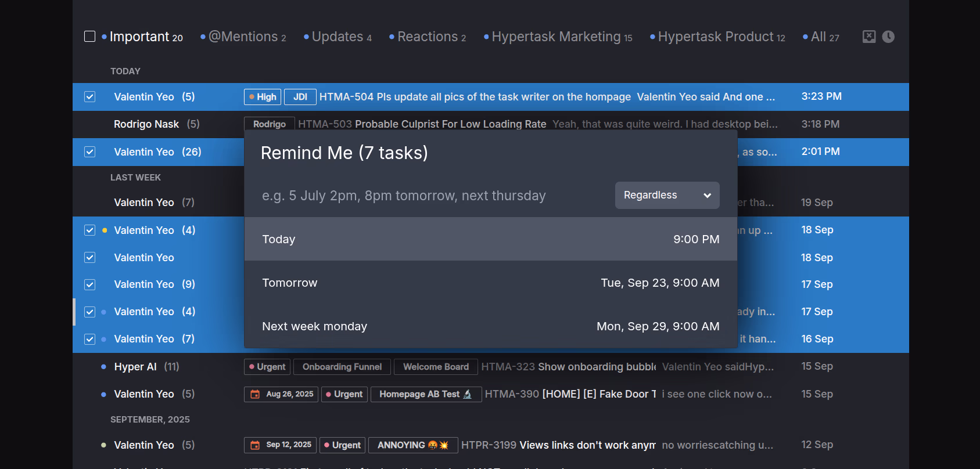Viewport: 980px width, 469px height.
Task: Uncheck Valentin Yeo (9) 17 Sep row
Action: 89,285
